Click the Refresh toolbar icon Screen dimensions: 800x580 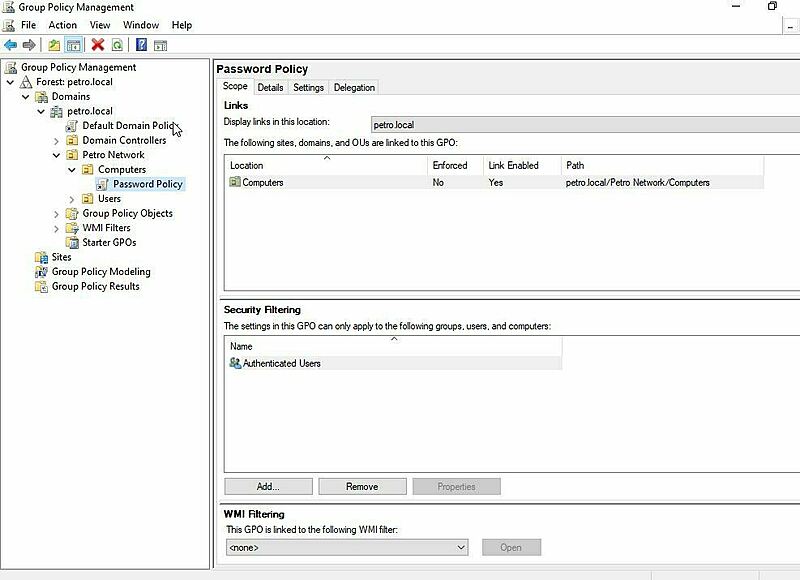point(117,44)
